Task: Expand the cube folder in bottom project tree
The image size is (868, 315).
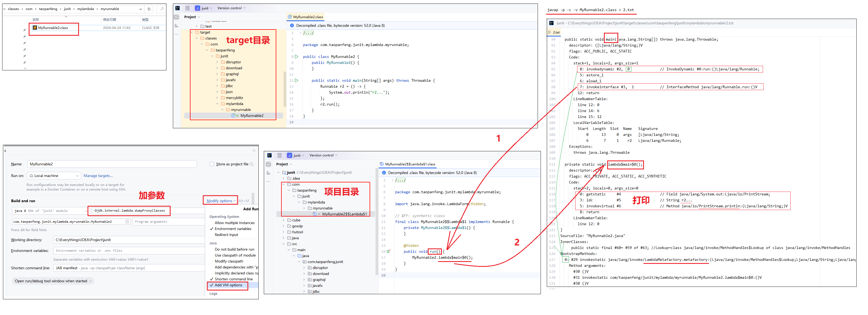Action: pos(284,220)
